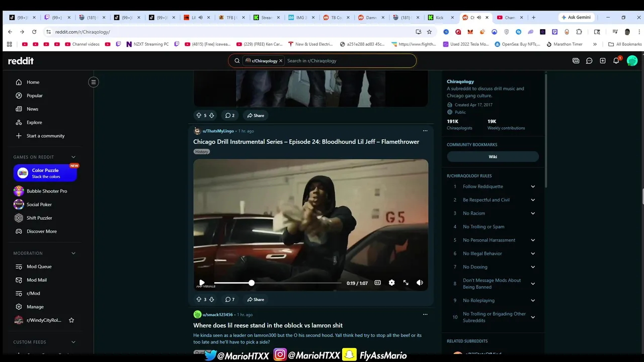
Task: Click the History flair tag
Action: tap(202, 151)
